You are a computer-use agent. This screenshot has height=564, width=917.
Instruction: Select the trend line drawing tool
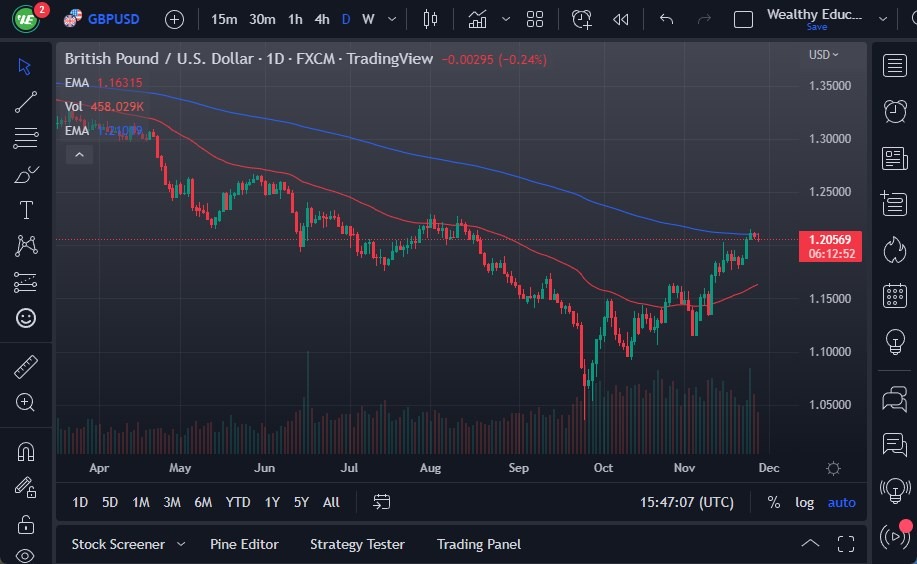pyautogui.click(x=26, y=102)
